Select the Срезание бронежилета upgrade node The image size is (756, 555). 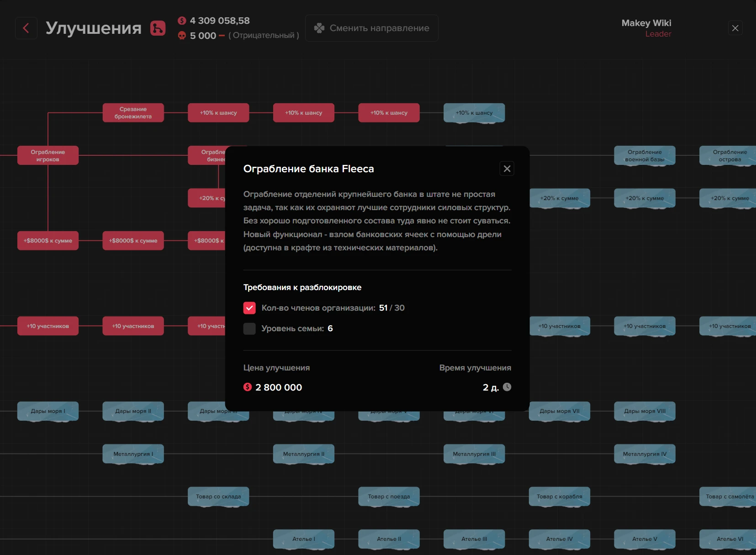pyautogui.click(x=133, y=113)
